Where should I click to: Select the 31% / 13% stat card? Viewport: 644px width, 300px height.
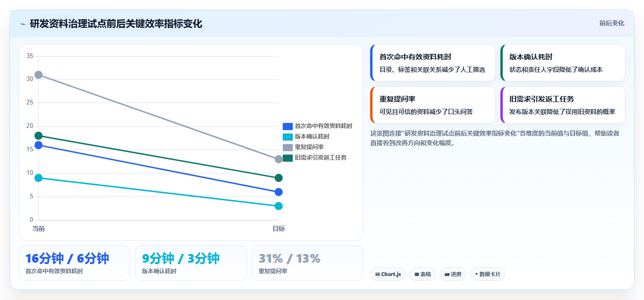(307, 263)
